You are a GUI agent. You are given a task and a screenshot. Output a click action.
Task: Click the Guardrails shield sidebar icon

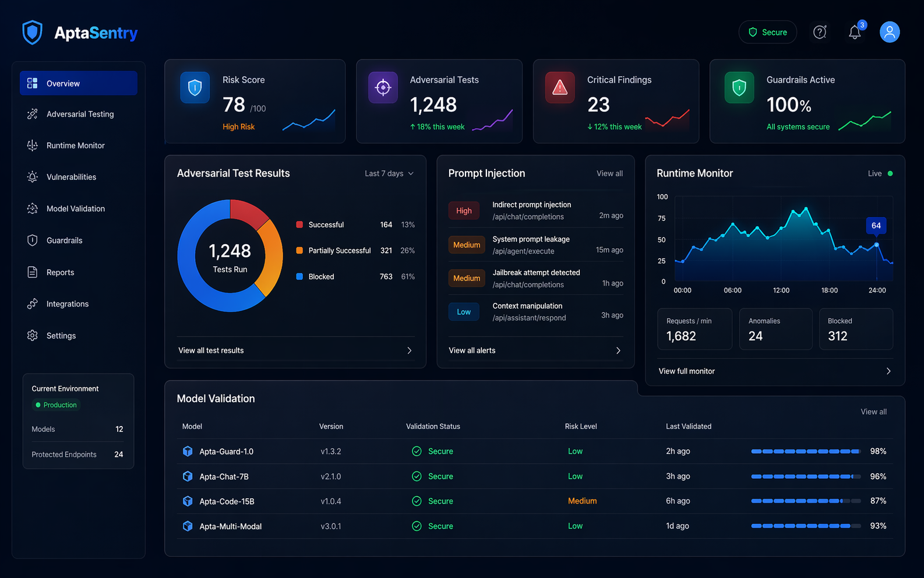[33, 240]
